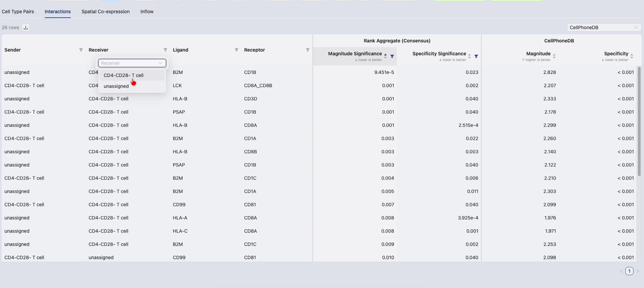The image size is (644, 288).
Task: Open the Spatial Co-expression tab
Action: (106, 12)
